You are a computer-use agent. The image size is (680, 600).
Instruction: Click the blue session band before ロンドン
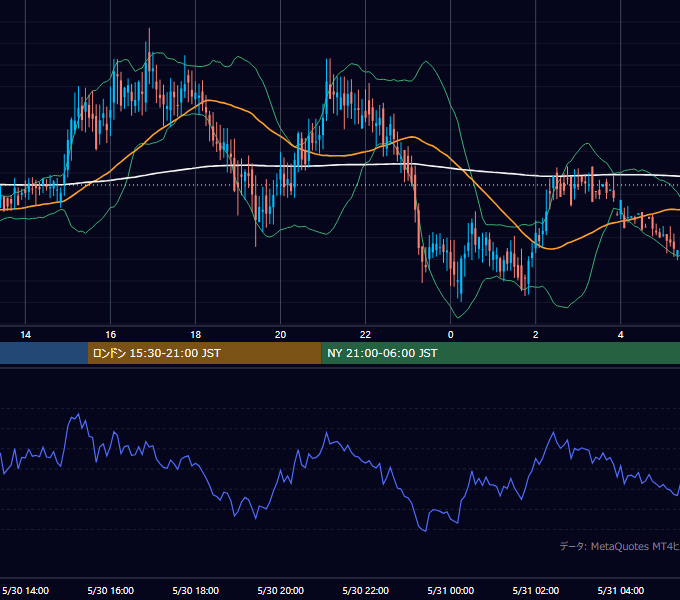point(44,353)
